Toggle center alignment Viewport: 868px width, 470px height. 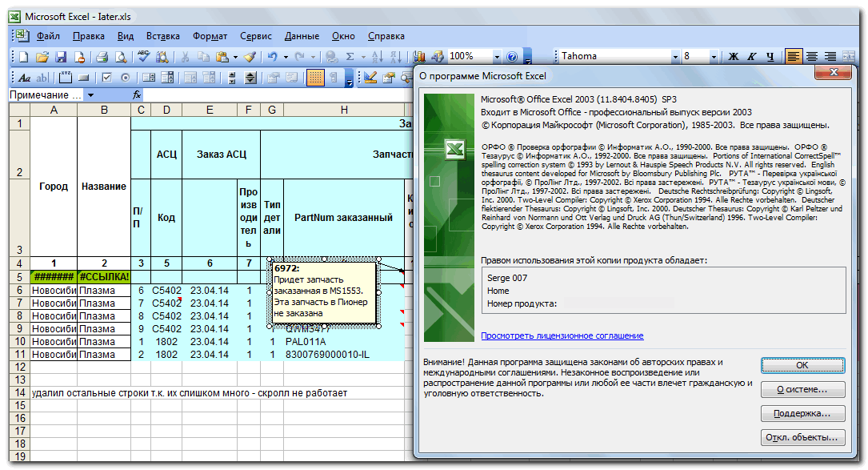(x=811, y=57)
